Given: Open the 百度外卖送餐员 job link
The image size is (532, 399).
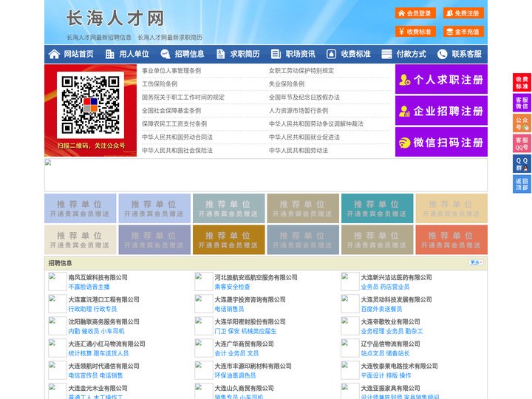Looking at the screenshot, I should [x=381, y=309].
